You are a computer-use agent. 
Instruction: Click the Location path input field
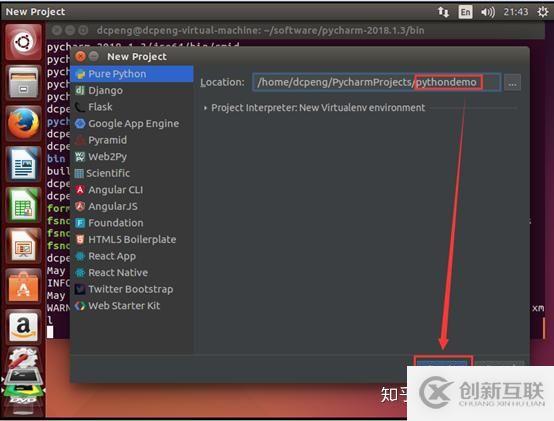(377, 82)
